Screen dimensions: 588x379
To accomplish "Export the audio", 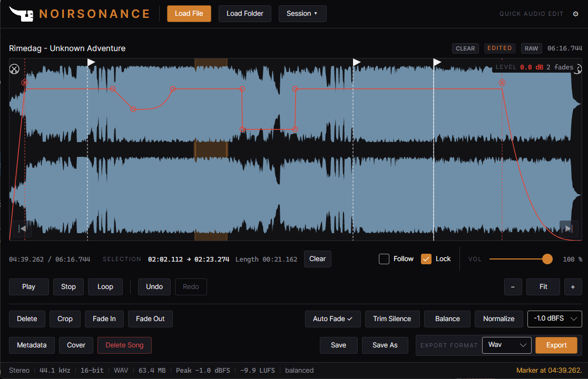I will pos(556,345).
